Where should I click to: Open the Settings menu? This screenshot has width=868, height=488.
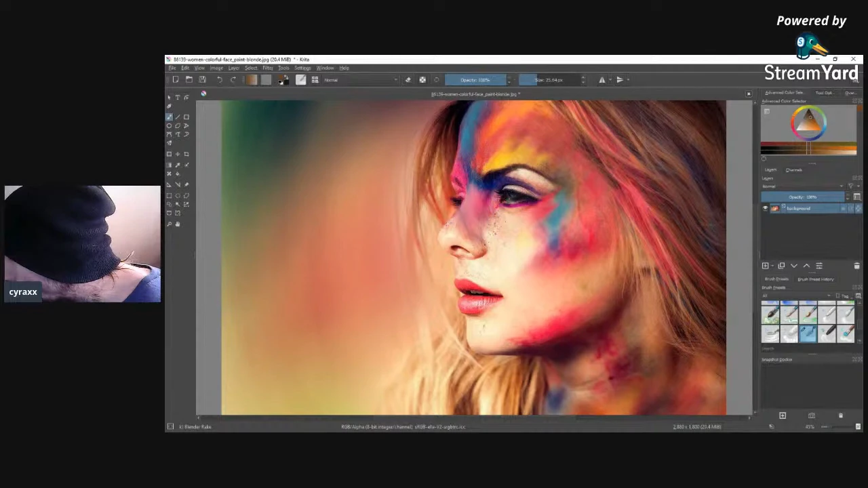pyautogui.click(x=302, y=68)
